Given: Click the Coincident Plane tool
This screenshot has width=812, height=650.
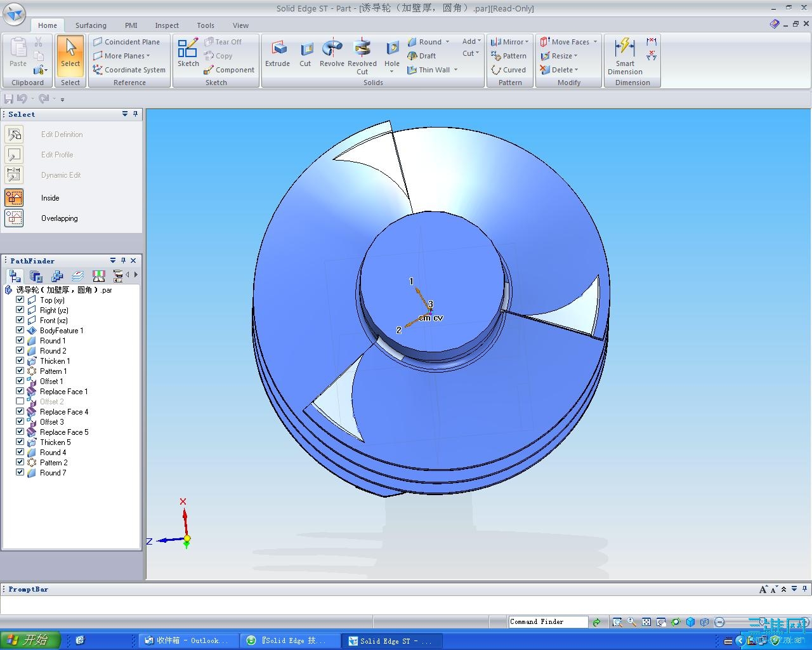Looking at the screenshot, I should 126,42.
